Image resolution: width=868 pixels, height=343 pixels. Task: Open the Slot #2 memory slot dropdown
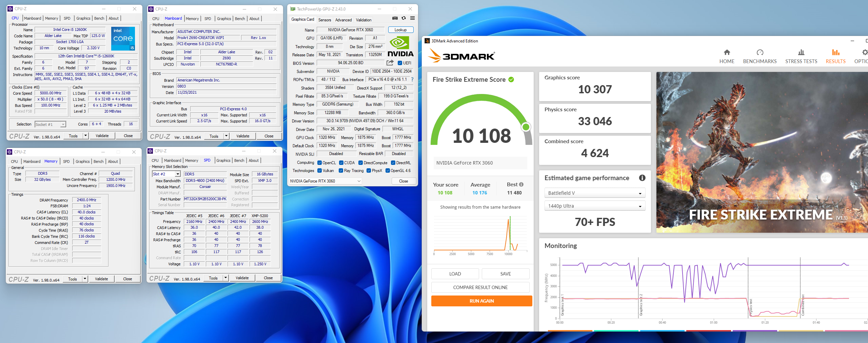pyautogui.click(x=166, y=174)
